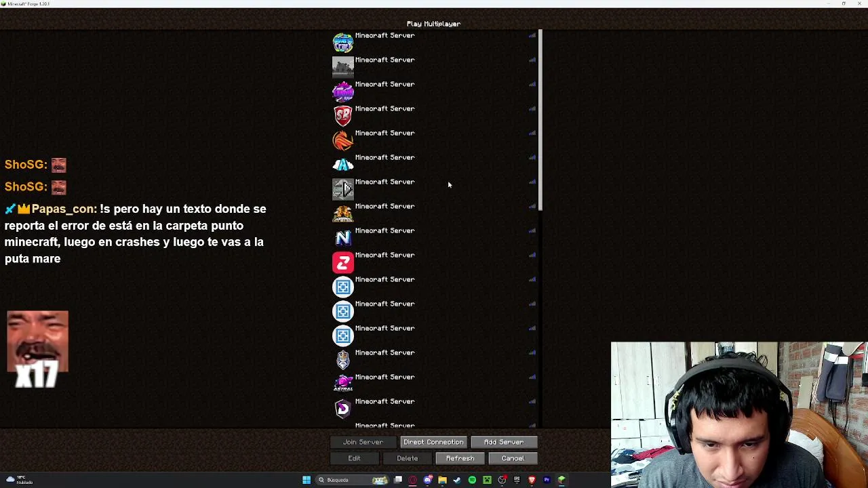The image size is (868, 488).
Task: Click the server list scrollbar thumb
Action: [x=540, y=120]
